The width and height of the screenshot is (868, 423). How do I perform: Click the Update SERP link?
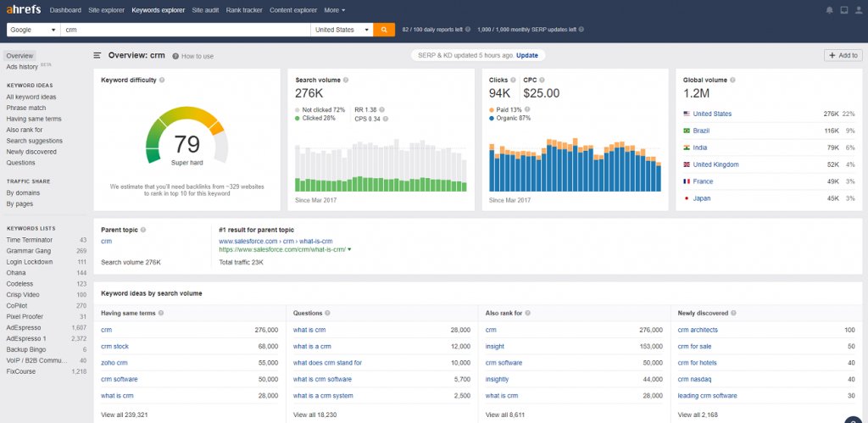(526, 55)
